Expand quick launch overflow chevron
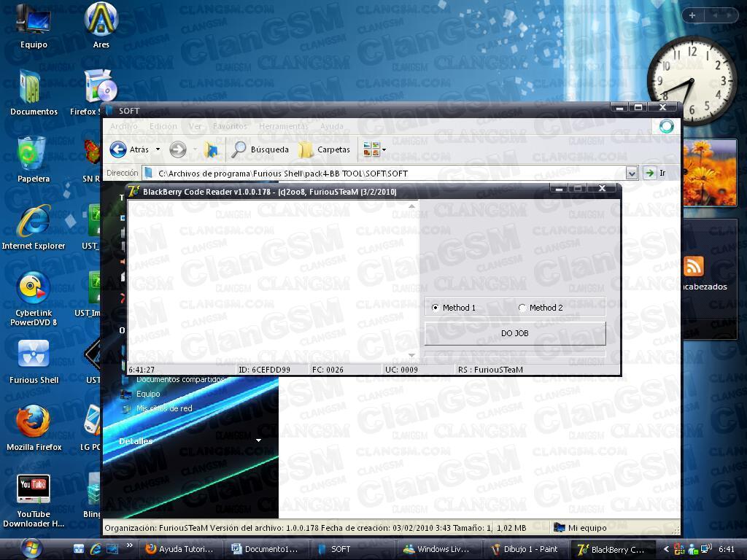Image resolution: width=747 pixels, height=560 pixels. point(129,545)
